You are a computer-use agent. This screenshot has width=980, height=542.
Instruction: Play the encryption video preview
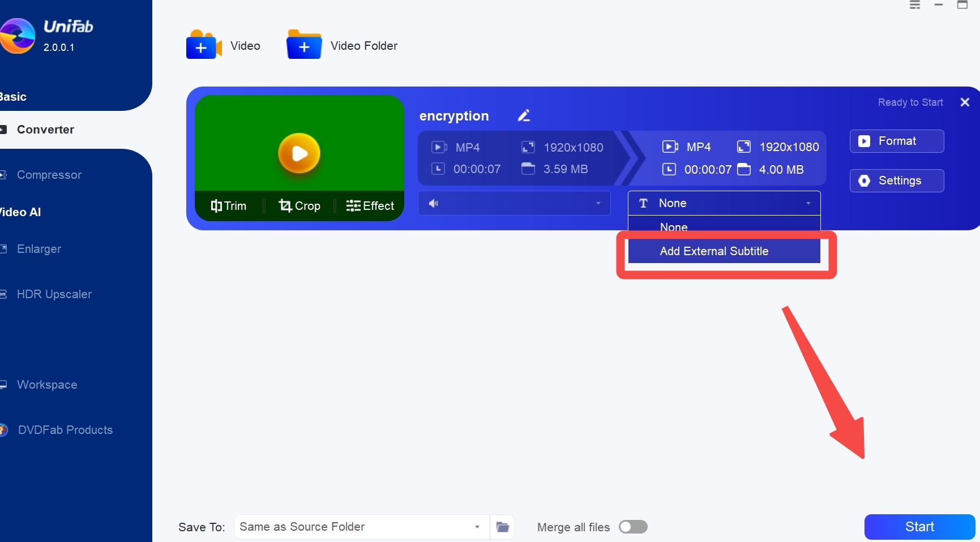point(299,153)
